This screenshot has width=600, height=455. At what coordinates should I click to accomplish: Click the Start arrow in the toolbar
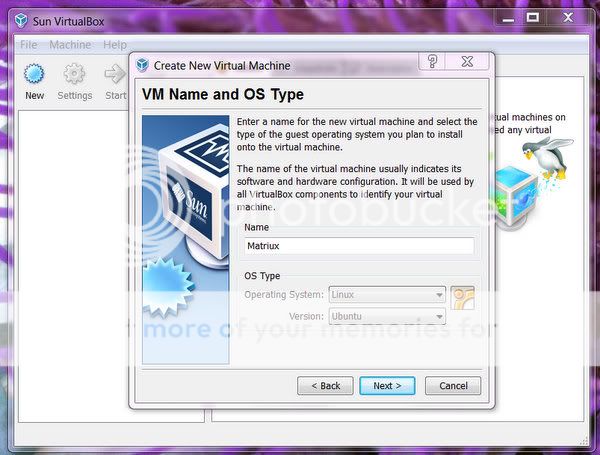pyautogui.click(x=115, y=74)
